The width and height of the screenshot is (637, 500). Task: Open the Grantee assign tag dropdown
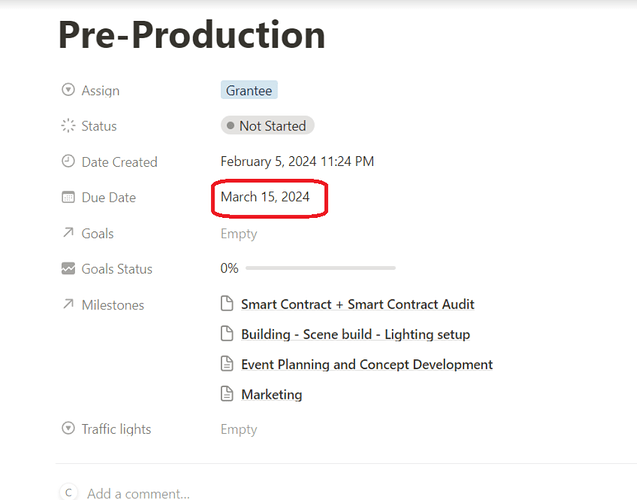tap(248, 90)
